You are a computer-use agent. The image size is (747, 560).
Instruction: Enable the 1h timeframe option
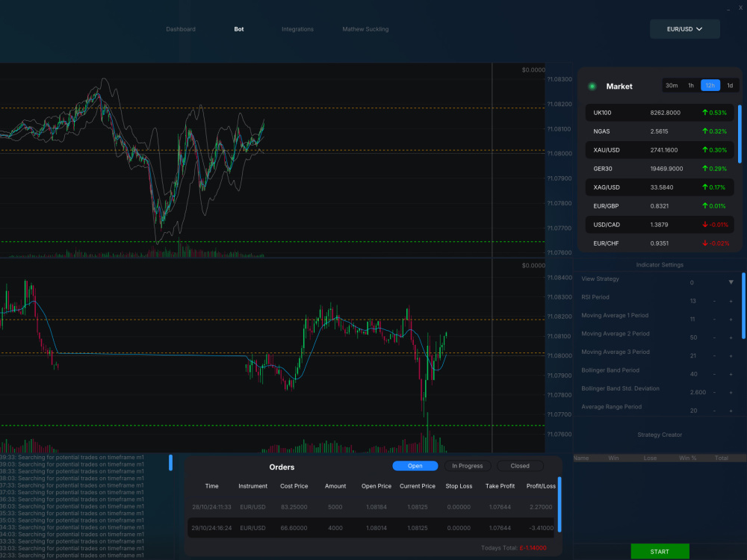pyautogui.click(x=691, y=85)
